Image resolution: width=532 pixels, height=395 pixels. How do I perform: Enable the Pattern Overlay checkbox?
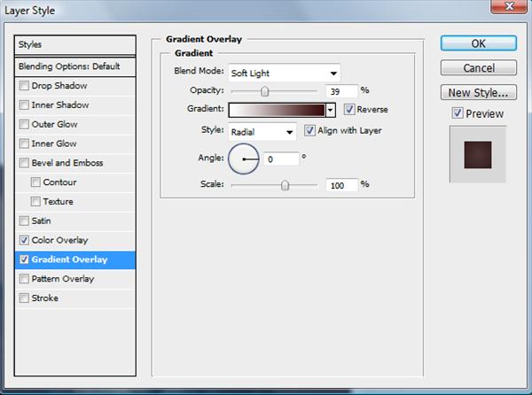[24, 279]
